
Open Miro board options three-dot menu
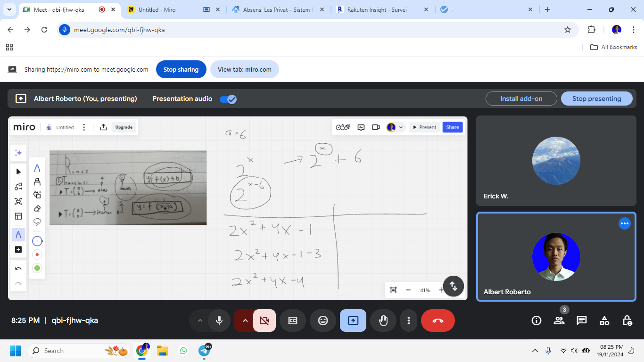(x=84, y=127)
